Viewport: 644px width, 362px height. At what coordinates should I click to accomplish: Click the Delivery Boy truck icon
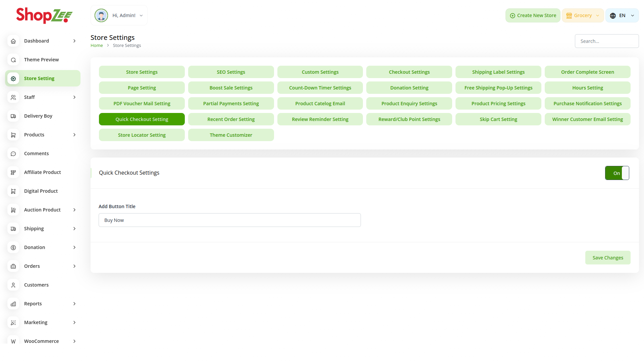point(13,116)
